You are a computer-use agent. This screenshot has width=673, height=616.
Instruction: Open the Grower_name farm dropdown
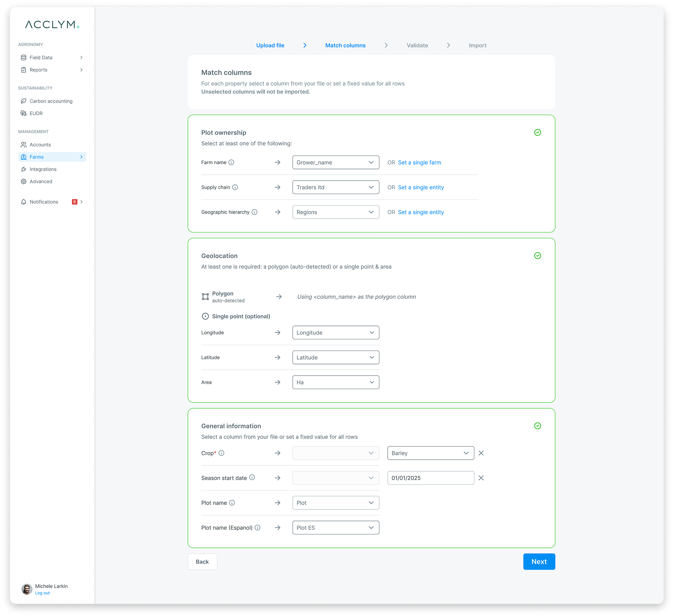click(336, 162)
